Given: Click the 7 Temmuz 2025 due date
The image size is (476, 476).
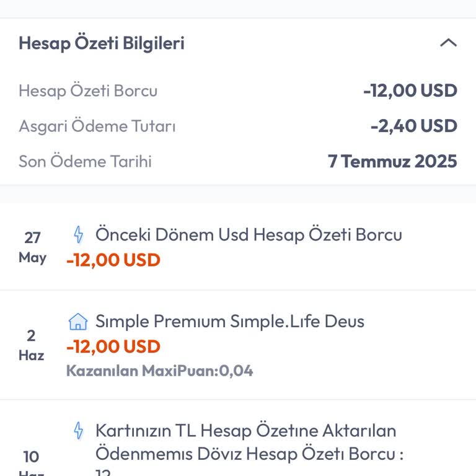Looking at the screenshot, I should click(x=392, y=162).
